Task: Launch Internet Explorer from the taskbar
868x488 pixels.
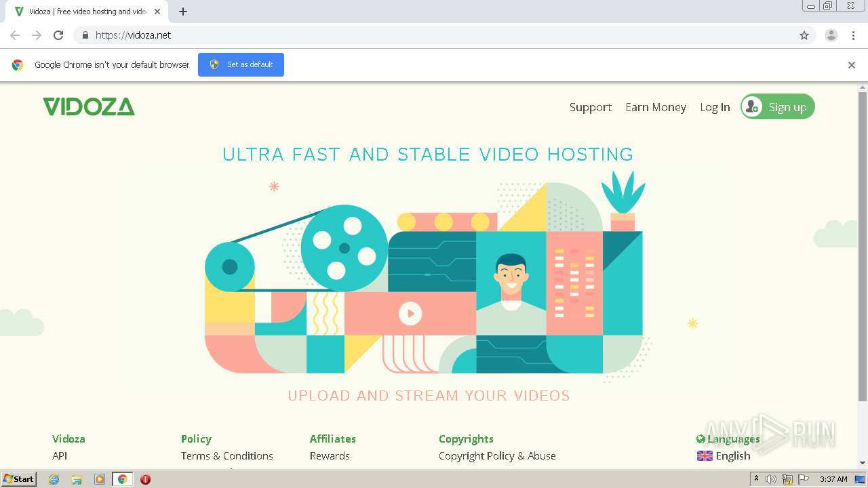Action: (54, 479)
